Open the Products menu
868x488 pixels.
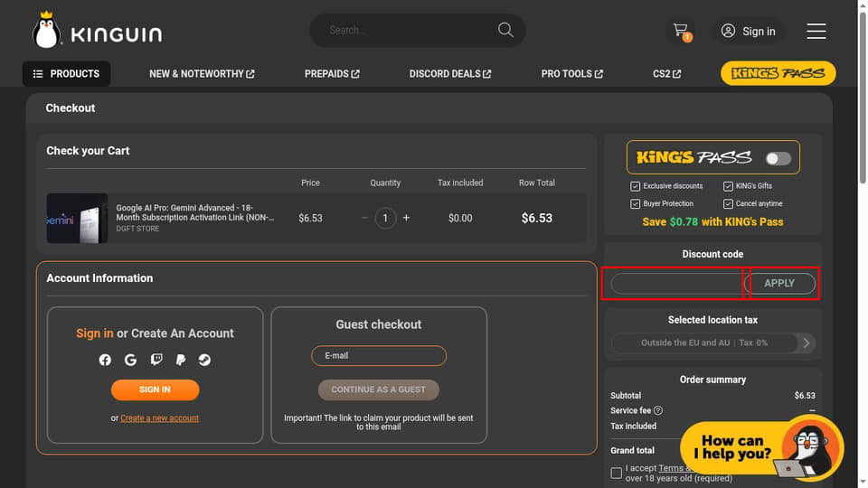[66, 73]
